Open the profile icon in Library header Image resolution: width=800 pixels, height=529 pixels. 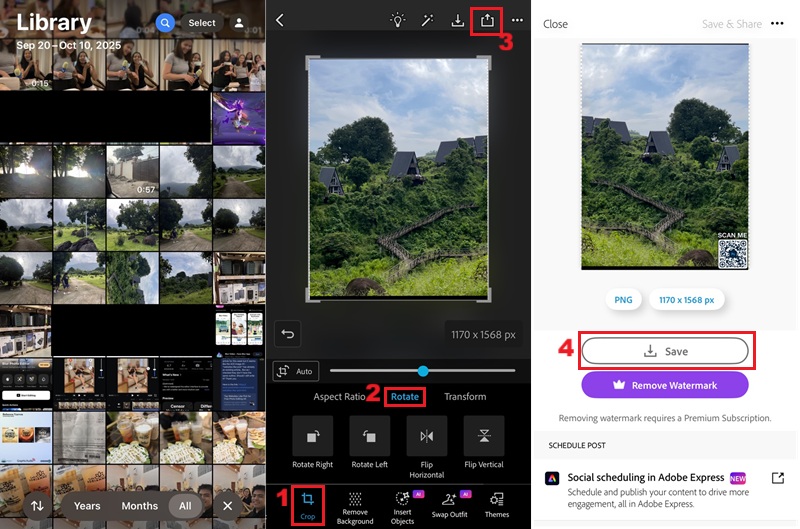click(x=239, y=23)
